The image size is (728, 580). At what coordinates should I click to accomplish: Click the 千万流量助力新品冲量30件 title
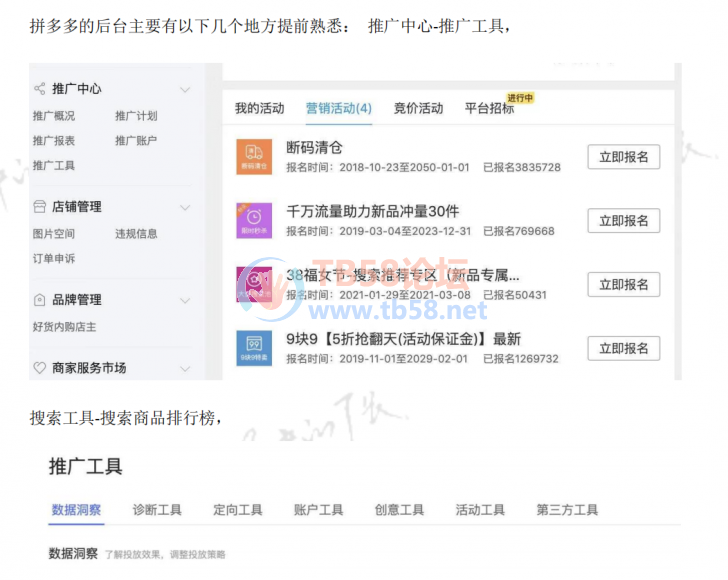[373, 211]
